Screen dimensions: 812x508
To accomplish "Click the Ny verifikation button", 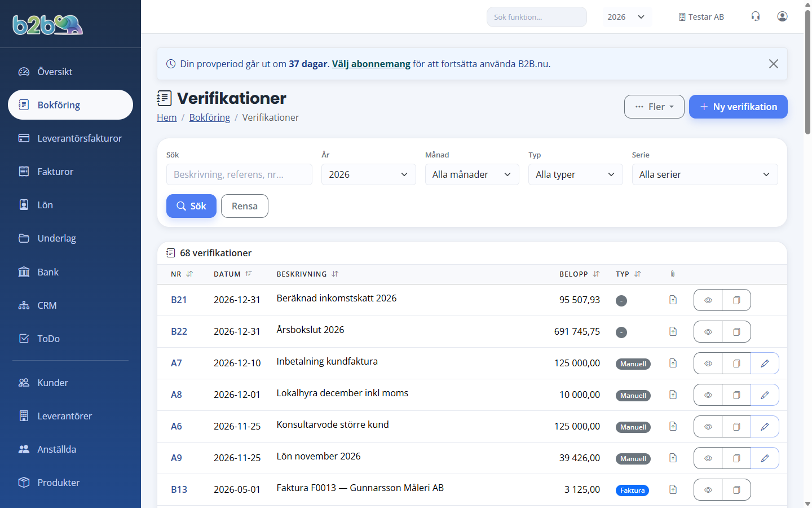I will pos(738,107).
